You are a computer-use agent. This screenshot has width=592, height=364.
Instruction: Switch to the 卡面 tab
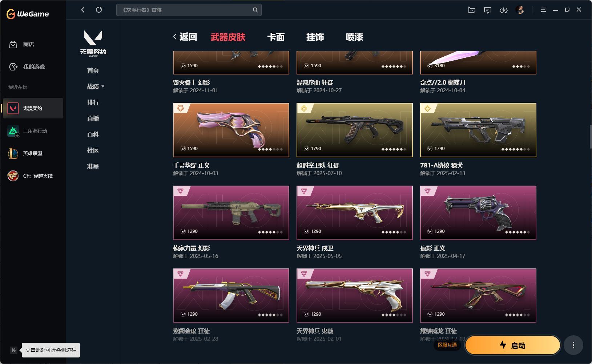(x=276, y=37)
